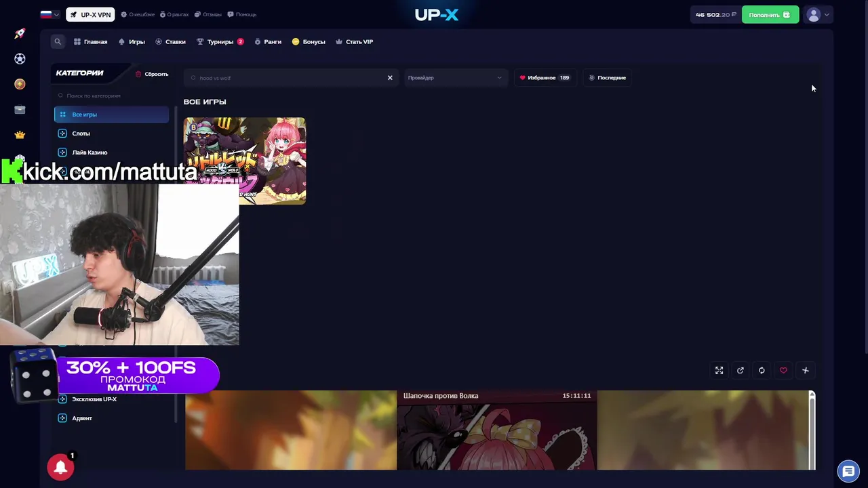Image resolution: width=868 pixels, height=488 pixels.
Task: Select the Эксклюзив UP-X category
Action: [112, 399]
